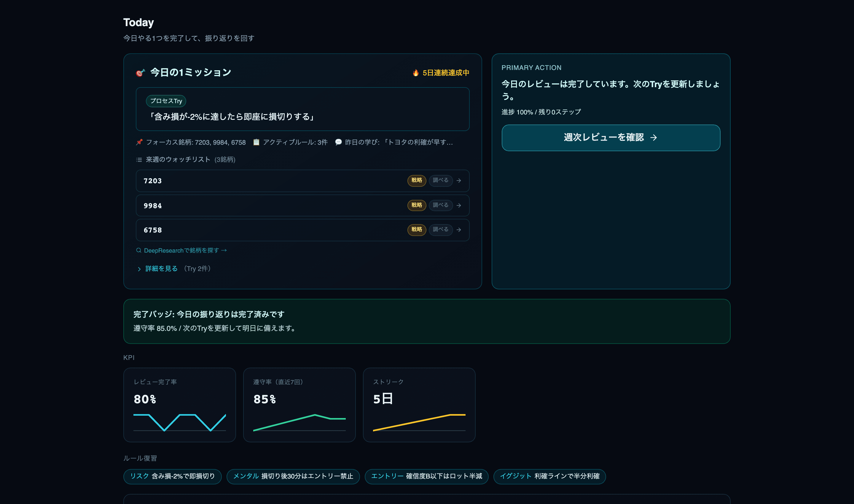Image resolution: width=854 pixels, height=504 pixels.
Task: Click the メンタル 損切り後30分はエントリー禁止 chip
Action: [x=293, y=476]
